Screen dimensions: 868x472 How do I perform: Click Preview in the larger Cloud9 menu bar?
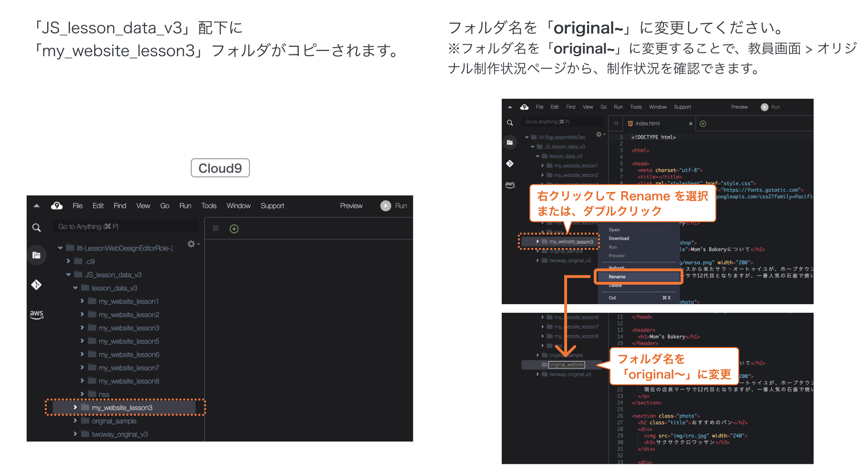[x=351, y=205]
